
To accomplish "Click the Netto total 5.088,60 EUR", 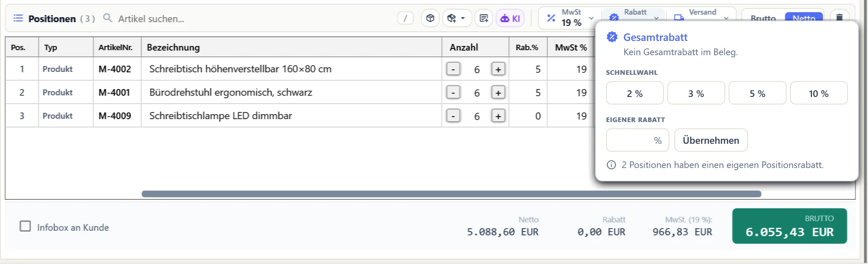I will (502, 232).
